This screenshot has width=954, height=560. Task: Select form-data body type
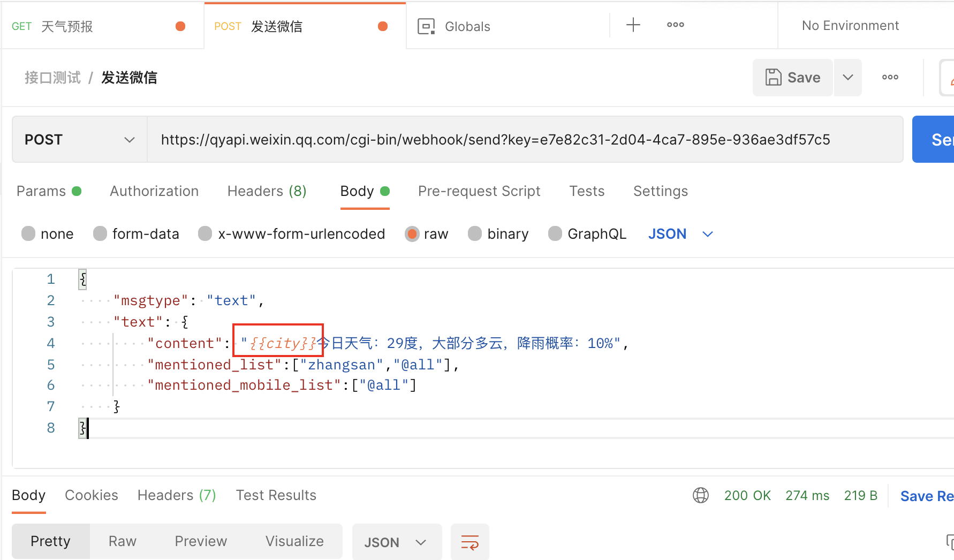tap(100, 234)
